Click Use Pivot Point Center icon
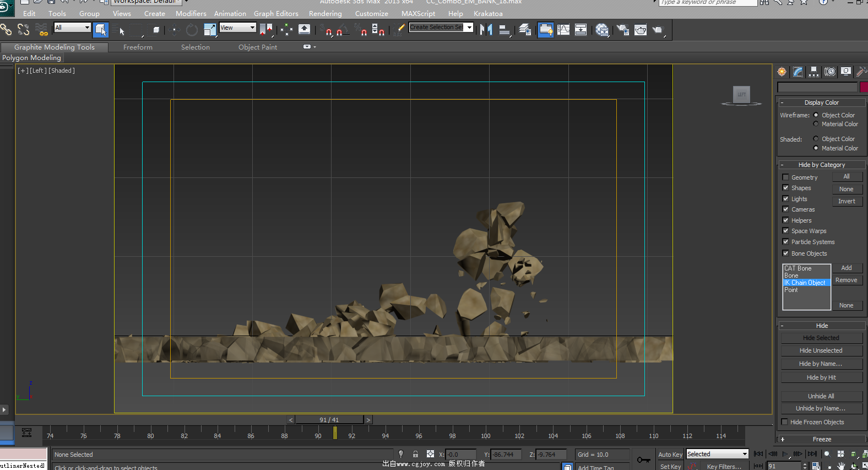Image resolution: width=868 pixels, height=470 pixels. click(267, 30)
